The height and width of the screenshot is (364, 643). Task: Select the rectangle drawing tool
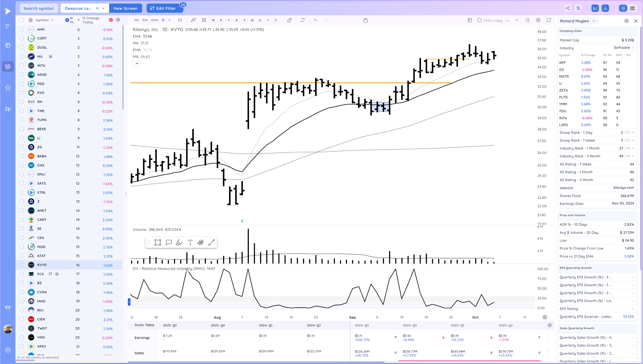coord(158,242)
